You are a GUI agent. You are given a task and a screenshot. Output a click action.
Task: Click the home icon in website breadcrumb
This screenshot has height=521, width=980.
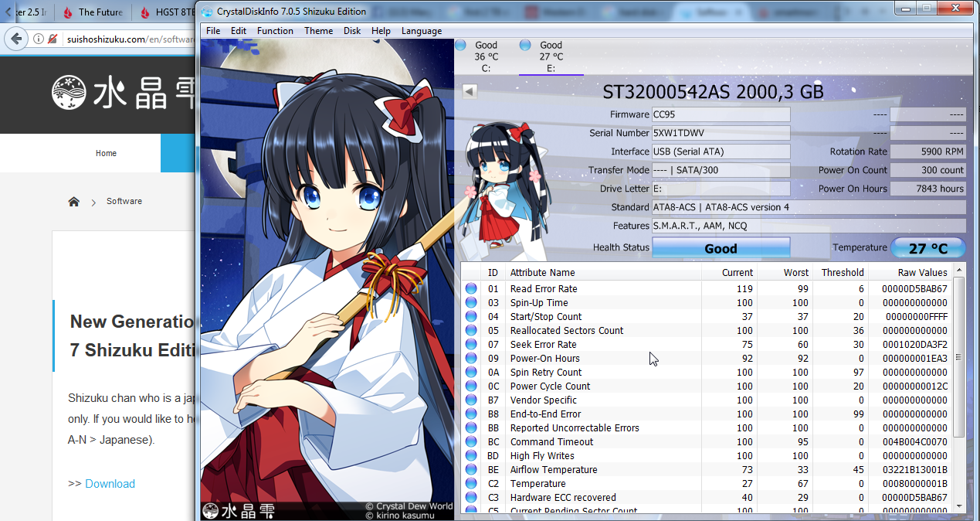[x=74, y=202]
